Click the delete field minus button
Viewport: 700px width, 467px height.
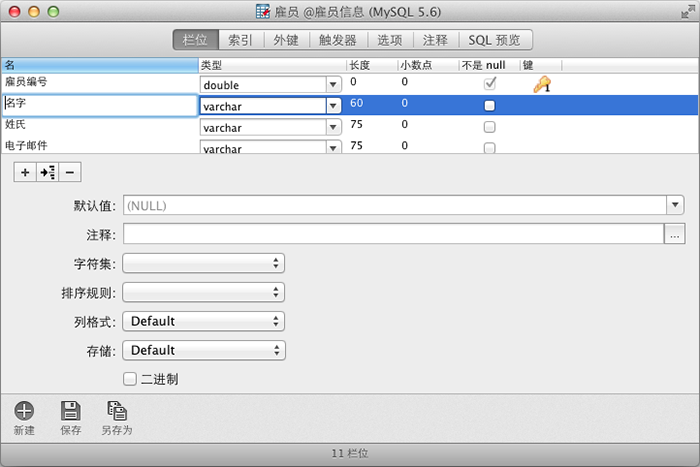coord(70,172)
